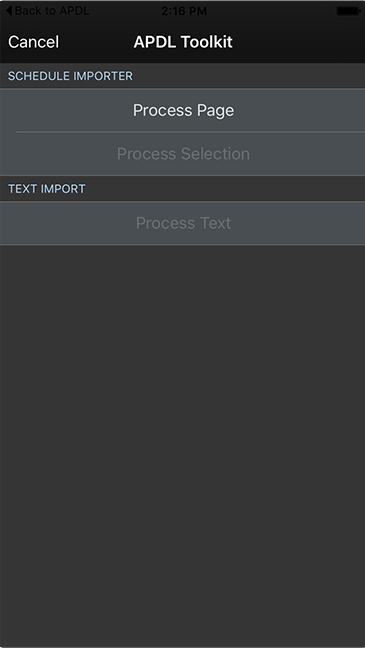Click the empty dark area below Process Text
The width and height of the screenshot is (365, 648).
[182, 446]
